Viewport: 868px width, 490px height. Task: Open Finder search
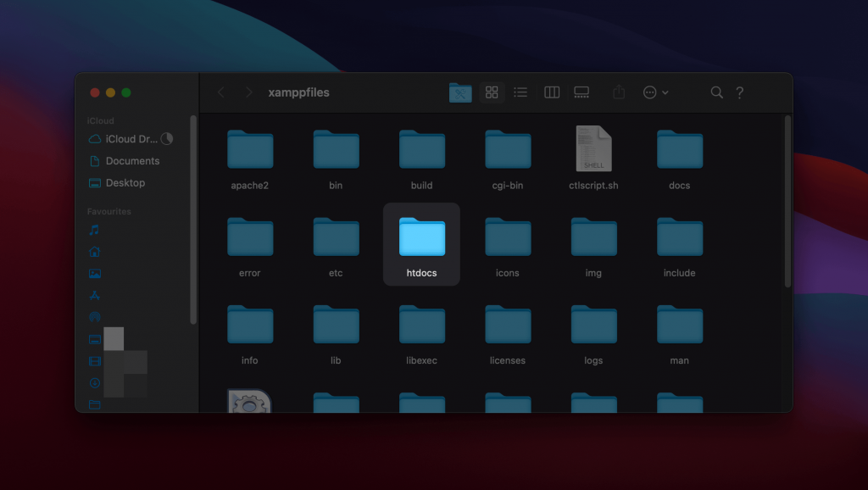click(717, 92)
